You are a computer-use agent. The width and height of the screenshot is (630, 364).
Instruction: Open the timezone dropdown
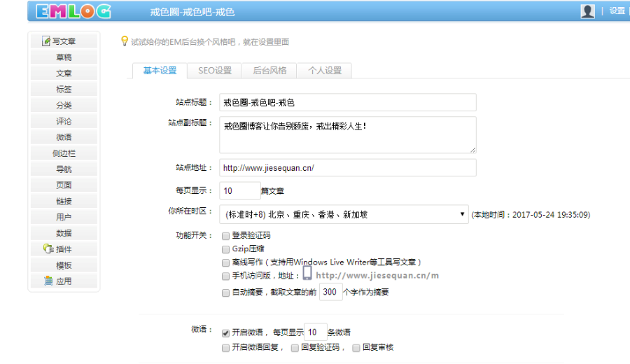tap(344, 214)
